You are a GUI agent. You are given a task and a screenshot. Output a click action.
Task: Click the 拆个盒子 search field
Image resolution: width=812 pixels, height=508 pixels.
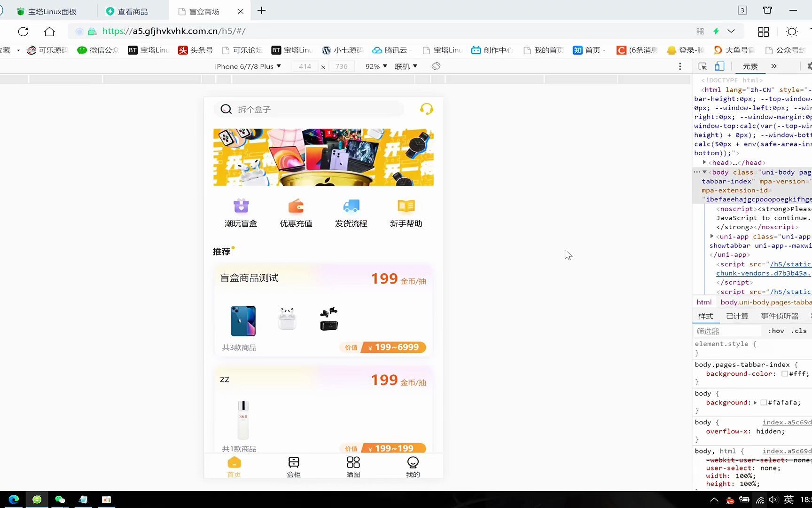click(309, 109)
